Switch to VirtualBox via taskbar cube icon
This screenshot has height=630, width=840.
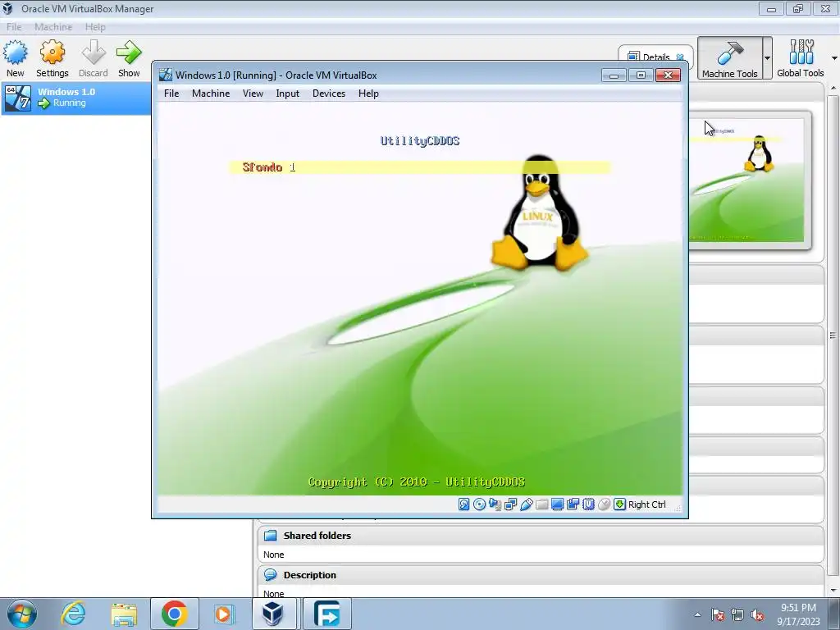(x=273, y=614)
